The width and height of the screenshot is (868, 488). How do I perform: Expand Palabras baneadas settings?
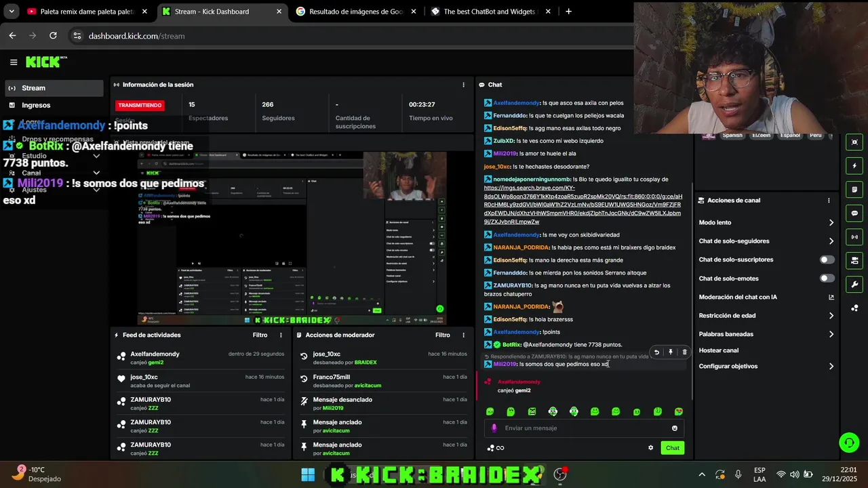831,334
